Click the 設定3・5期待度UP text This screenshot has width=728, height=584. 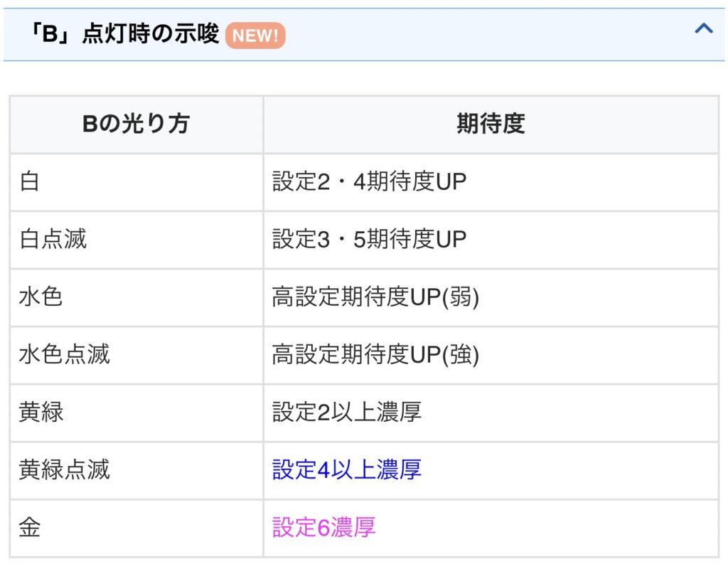tap(369, 240)
